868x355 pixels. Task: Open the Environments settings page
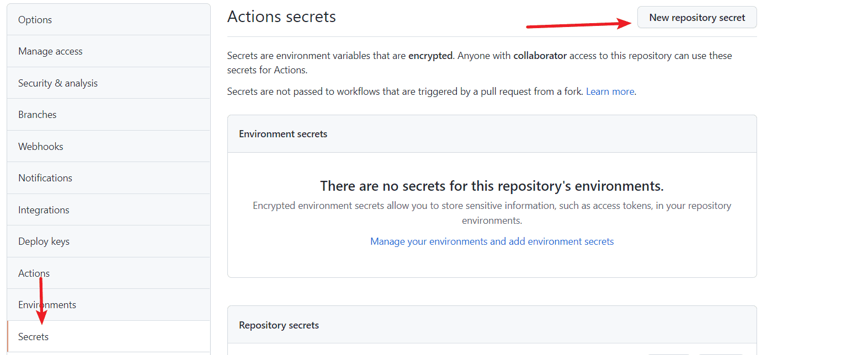[47, 304]
